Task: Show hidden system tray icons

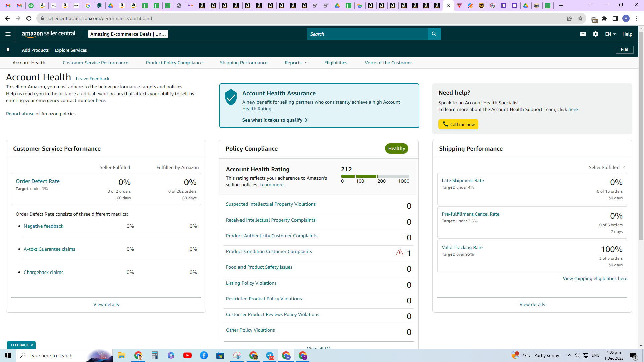Action: [x=570, y=355]
